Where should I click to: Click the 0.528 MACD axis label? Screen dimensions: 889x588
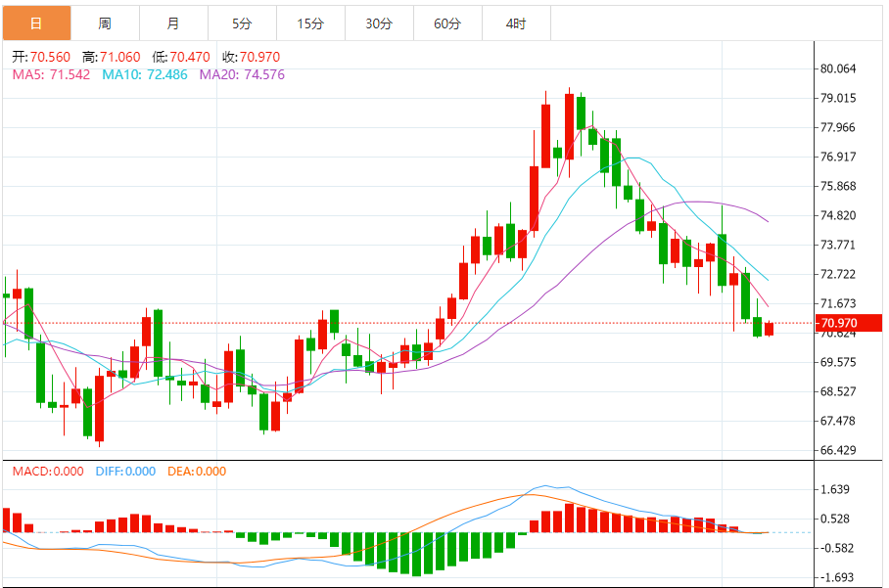835,519
